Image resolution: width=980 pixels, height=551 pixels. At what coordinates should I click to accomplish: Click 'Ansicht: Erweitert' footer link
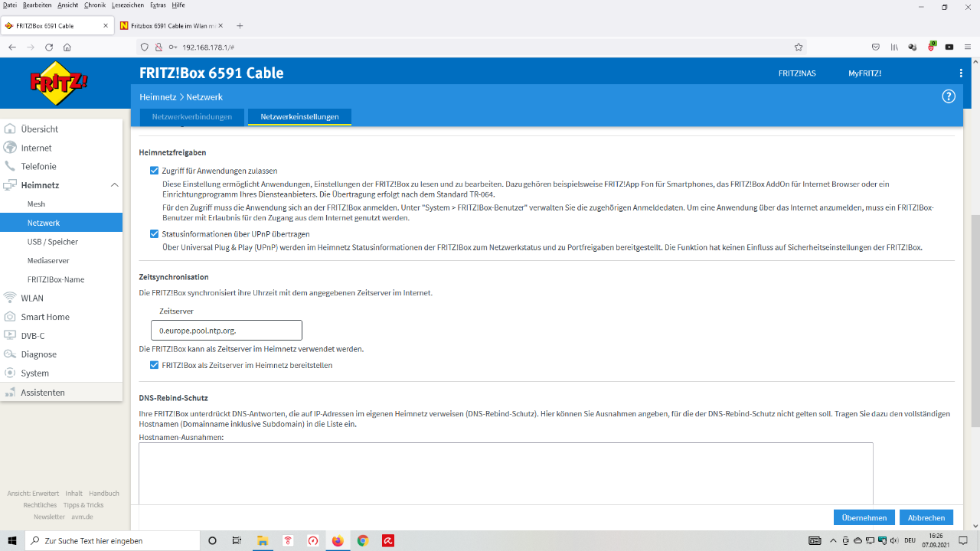(33, 494)
